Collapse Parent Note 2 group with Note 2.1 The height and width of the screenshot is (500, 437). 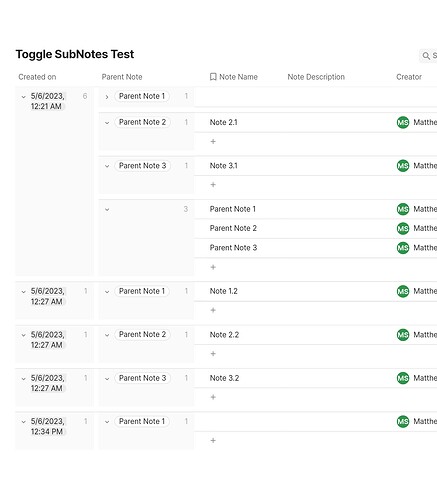coord(107,123)
